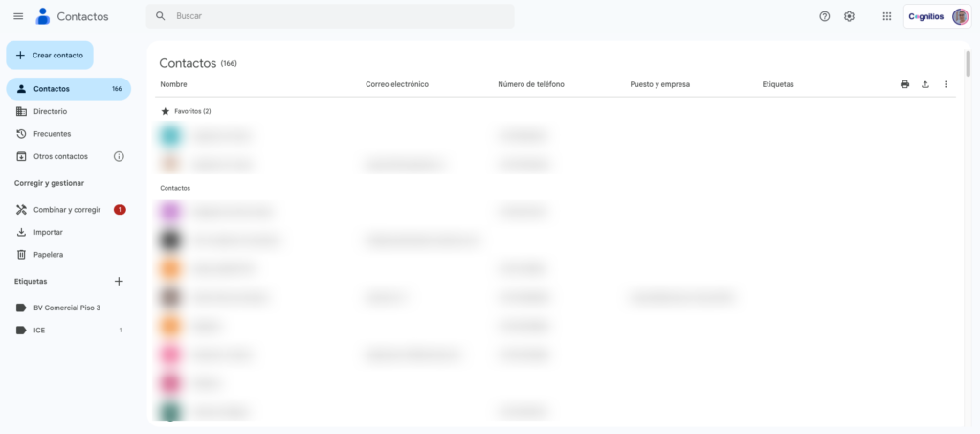The width and height of the screenshot is (980, 434).
Task: Open the hamburger main menu
Action: [18, 16]
